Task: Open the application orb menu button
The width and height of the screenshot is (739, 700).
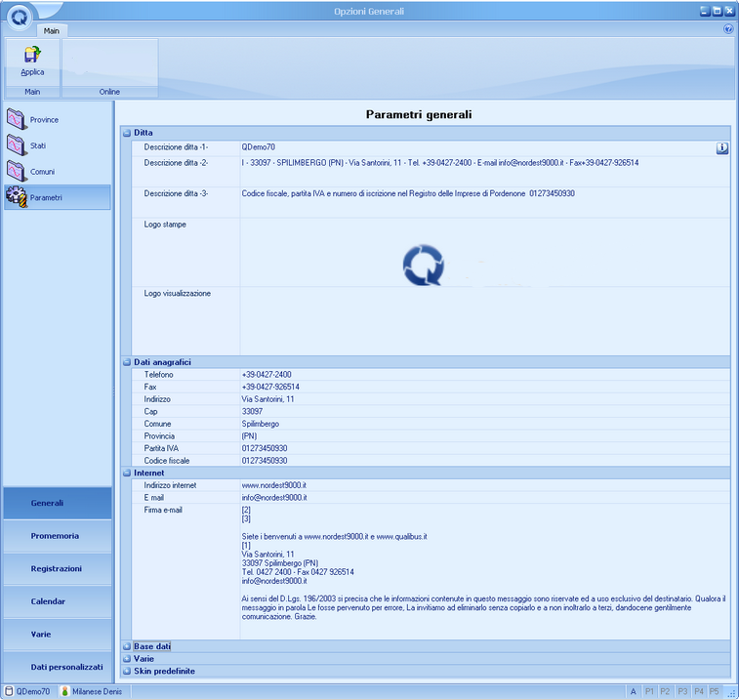Action: [x=20, y=17]
